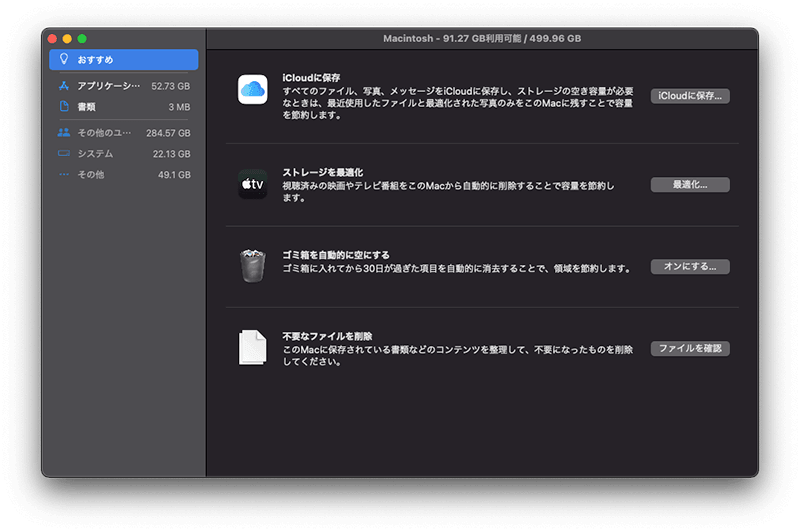Click the オンにする... button
This screenshot has height=532, width=800.
tap(690, 266)
